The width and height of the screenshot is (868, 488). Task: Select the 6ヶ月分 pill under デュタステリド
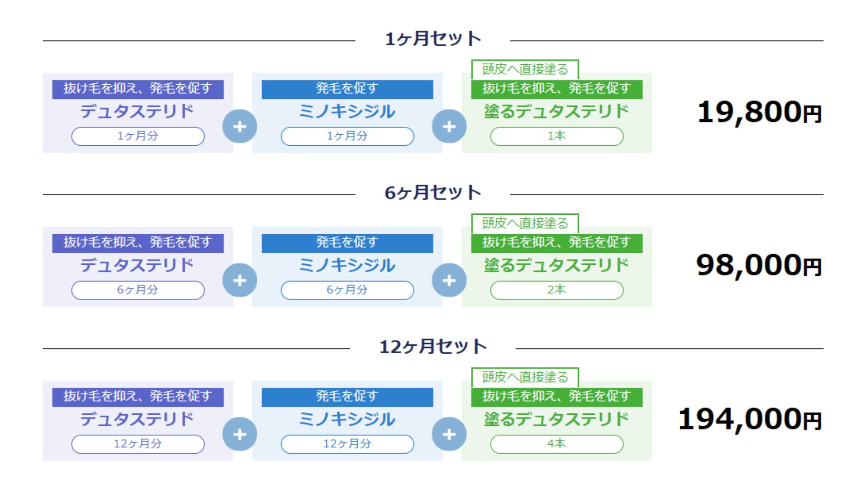pos(138,290)
